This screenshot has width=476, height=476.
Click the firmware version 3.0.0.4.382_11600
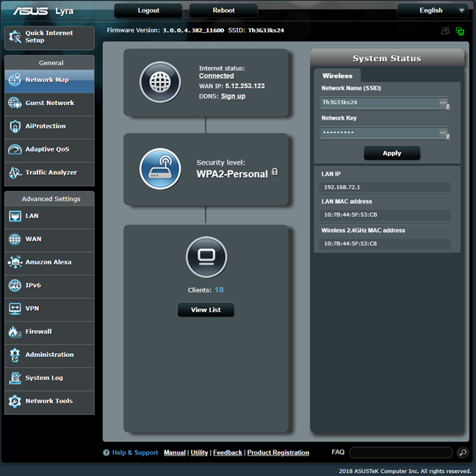point(193,30)
